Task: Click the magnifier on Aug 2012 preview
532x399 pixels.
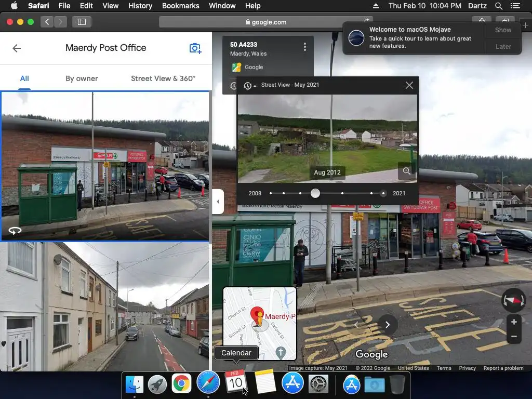Action: pyautogui.click(x=406, y=171)
